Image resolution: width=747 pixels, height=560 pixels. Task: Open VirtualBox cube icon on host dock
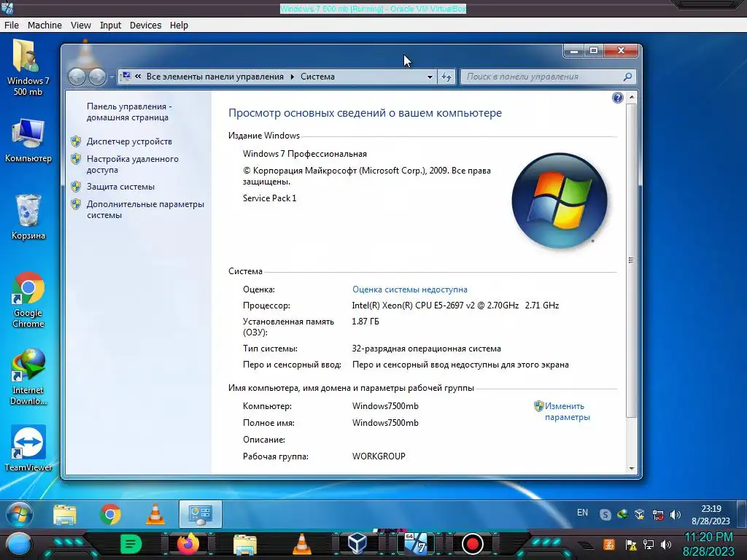(357, 543)
